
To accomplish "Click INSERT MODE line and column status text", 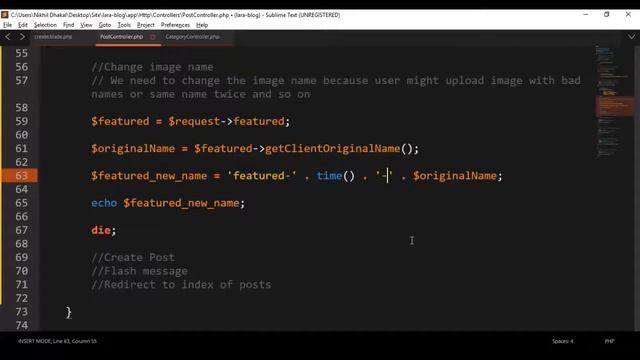I will tap(57, 341).
